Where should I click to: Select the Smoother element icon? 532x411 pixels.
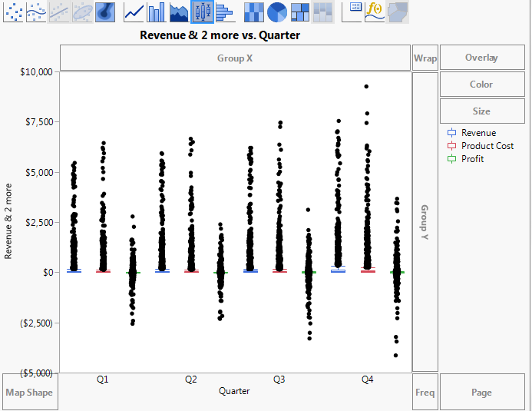[x=37, y=12]
